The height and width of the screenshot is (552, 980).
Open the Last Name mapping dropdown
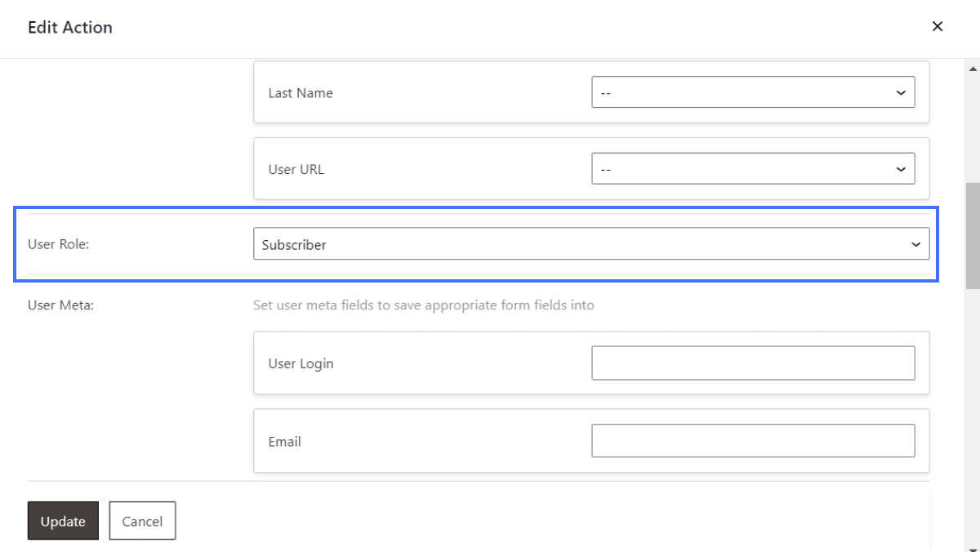coord(751,92)
